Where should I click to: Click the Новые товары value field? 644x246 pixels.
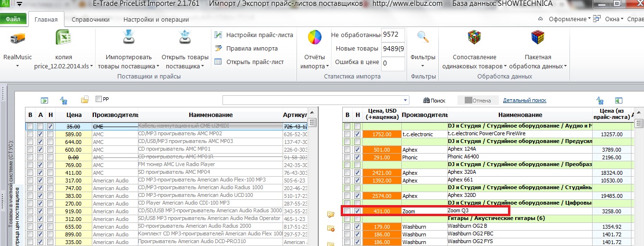click(393, 49)
